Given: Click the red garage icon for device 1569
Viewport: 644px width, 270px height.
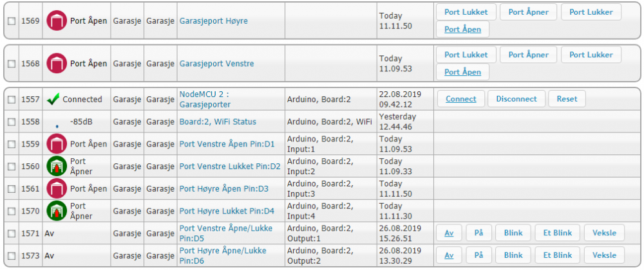Looking at the screenshot, I should [57, 21].
